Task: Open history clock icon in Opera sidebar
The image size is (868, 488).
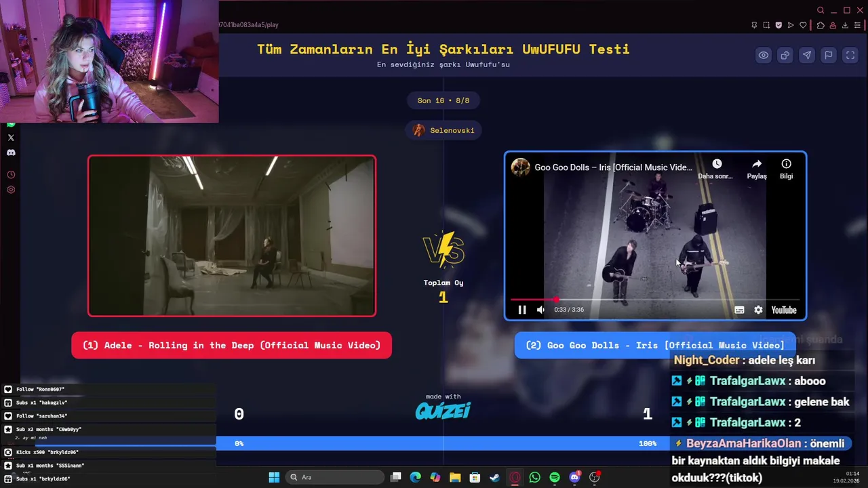Action: tap(11, 175)
